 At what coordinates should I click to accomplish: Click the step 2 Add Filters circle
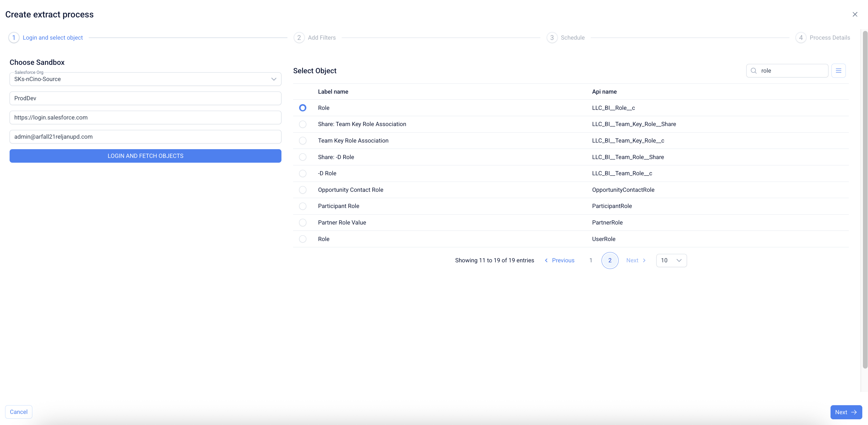299,38
